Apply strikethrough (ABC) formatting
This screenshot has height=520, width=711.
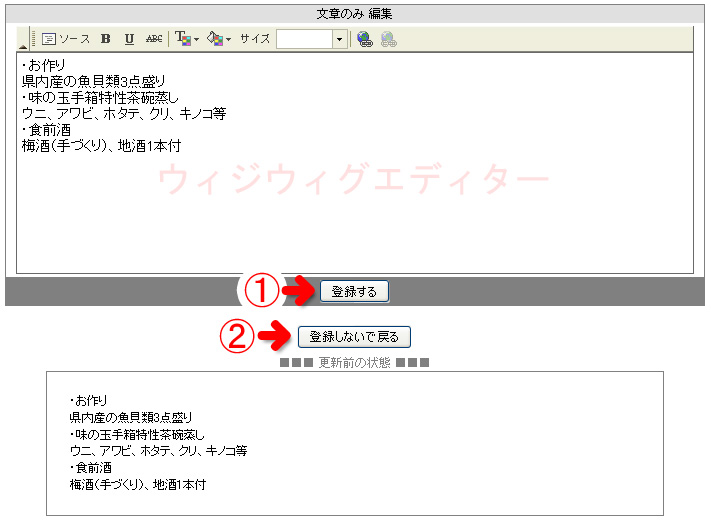pyautogui.click(x=154, y=39)
